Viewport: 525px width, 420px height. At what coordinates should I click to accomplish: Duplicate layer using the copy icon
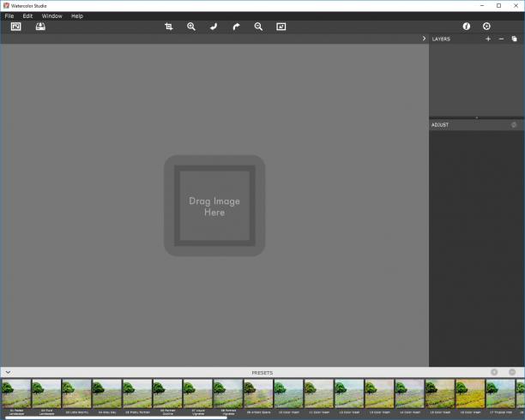[x=515, y=39]
